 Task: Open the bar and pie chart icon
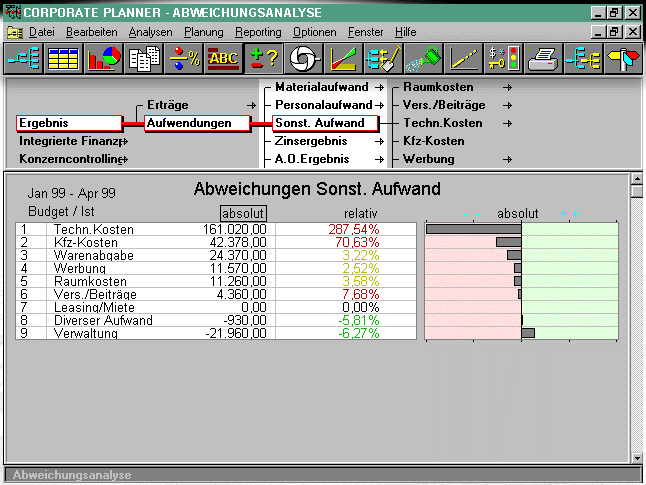(x=103, y=59)
